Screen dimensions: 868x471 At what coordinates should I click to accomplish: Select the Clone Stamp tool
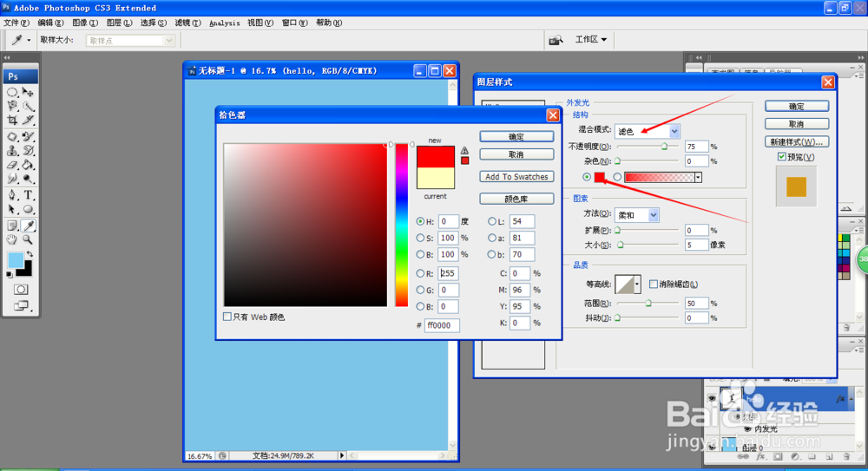coord(12,151)
